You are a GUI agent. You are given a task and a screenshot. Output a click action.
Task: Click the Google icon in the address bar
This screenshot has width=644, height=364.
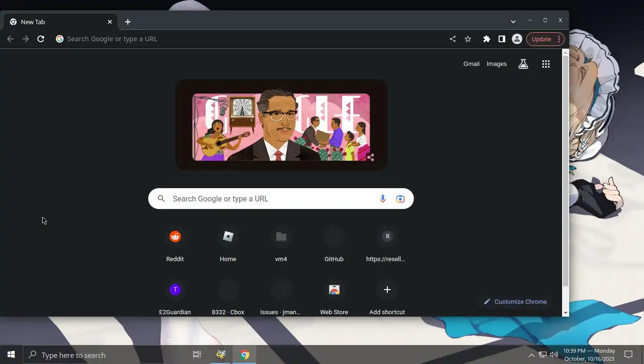pos(60,39)
